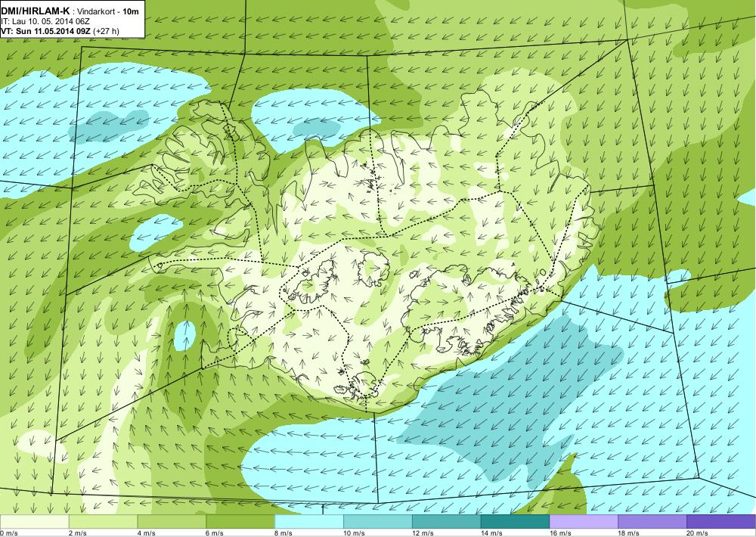Select the 6–8 m/s darker green legend swatch
This screenshot has height=537, width=756.
[240, 522]
